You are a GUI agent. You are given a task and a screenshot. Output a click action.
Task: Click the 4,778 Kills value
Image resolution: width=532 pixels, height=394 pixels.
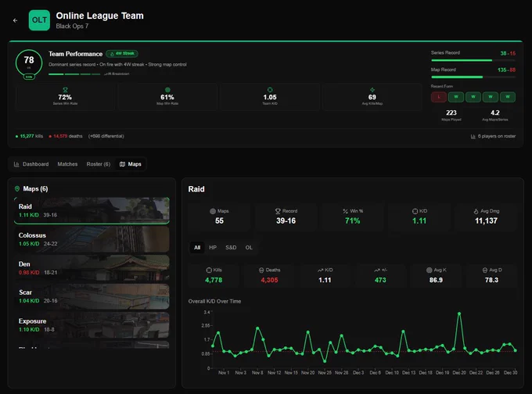click(x=214, y=280)
